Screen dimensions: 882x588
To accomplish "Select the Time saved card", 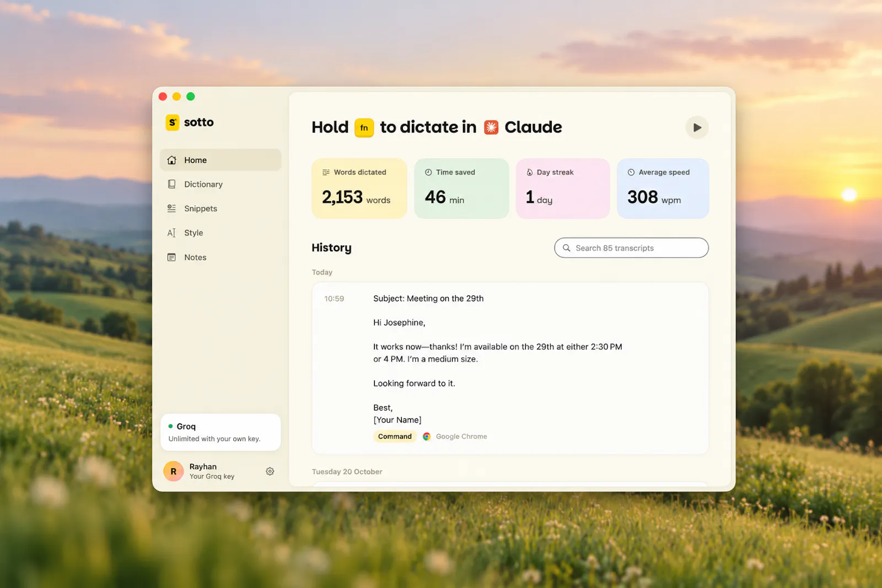I will click(461, 188).
